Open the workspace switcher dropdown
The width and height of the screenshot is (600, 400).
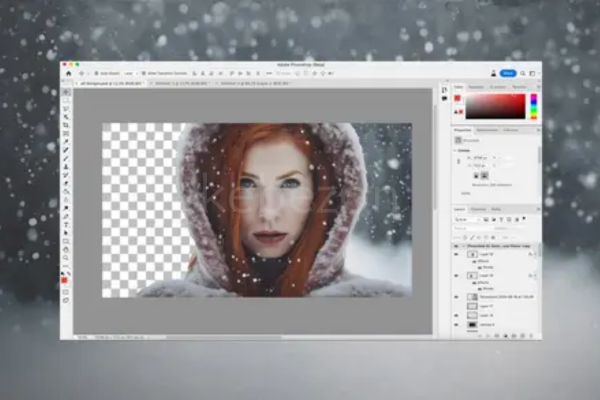tap(534, 73)
